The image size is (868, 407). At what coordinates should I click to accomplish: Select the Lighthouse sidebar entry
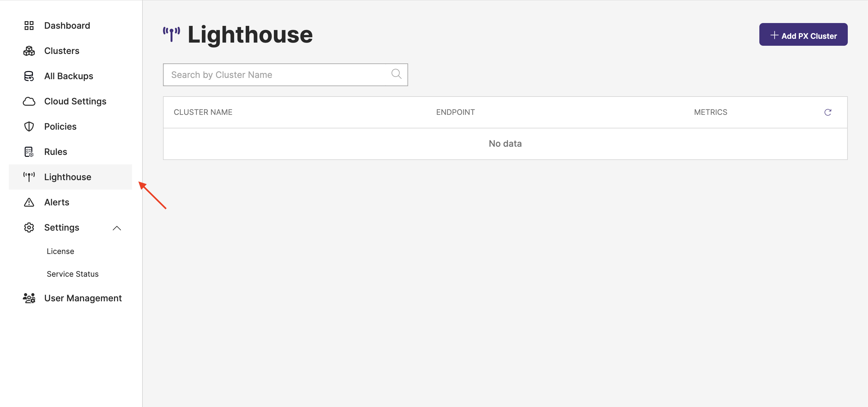pos(70,177)
